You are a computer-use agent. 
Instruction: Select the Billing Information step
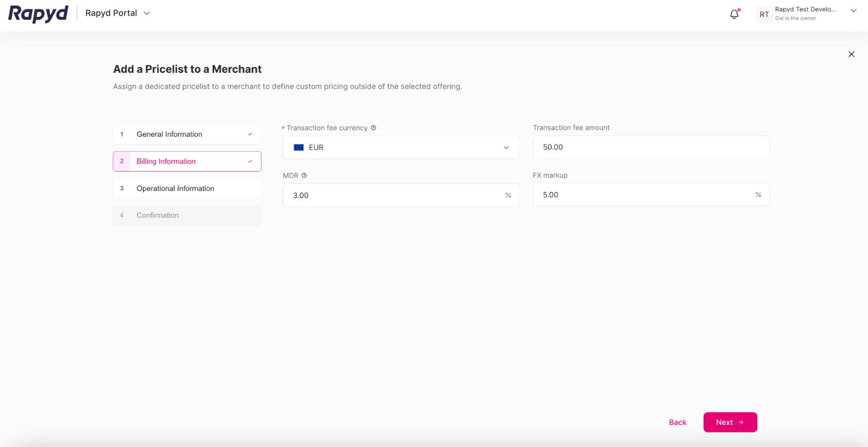tap(187, 161)
